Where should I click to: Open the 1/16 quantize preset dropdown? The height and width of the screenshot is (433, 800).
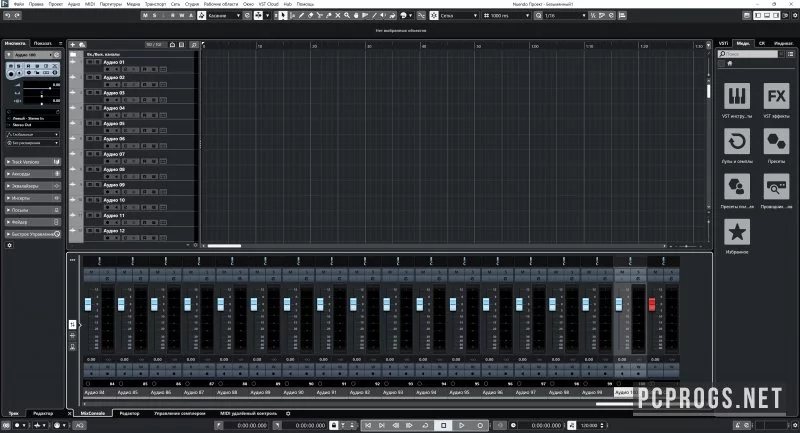click(564, 16)
